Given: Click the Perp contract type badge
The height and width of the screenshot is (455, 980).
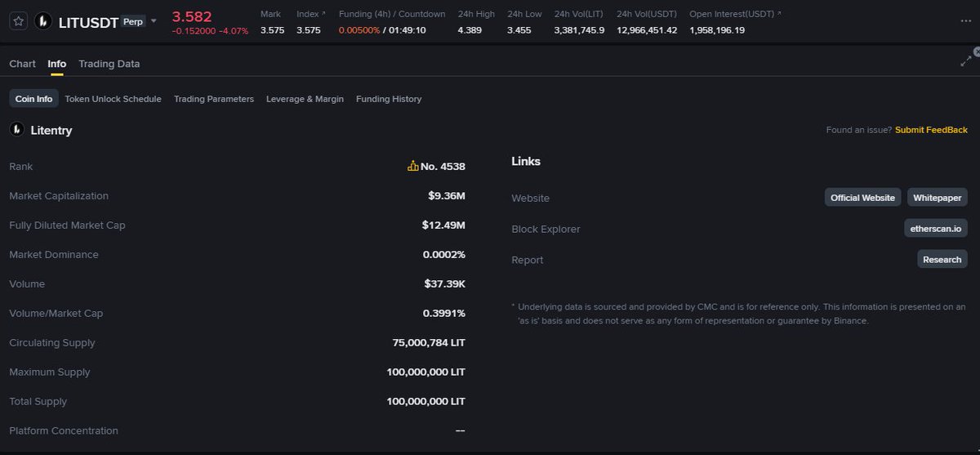Looking at the screenshot, I should click(x=132, y=22).
